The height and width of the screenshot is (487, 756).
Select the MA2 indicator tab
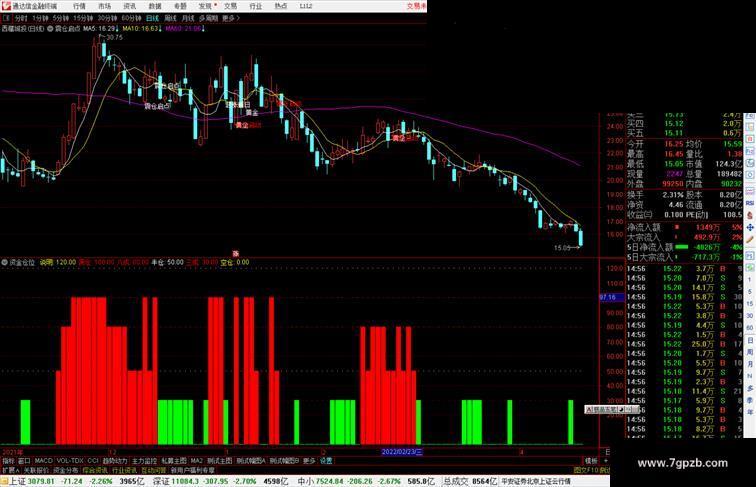(x=197, y=461)
